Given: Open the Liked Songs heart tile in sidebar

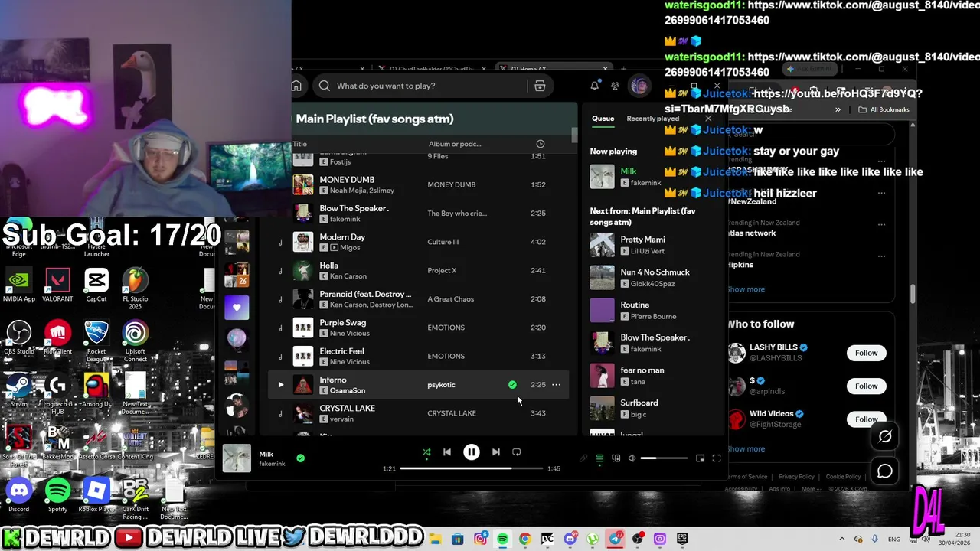Looking at the screenshot, I should point(237,308).
